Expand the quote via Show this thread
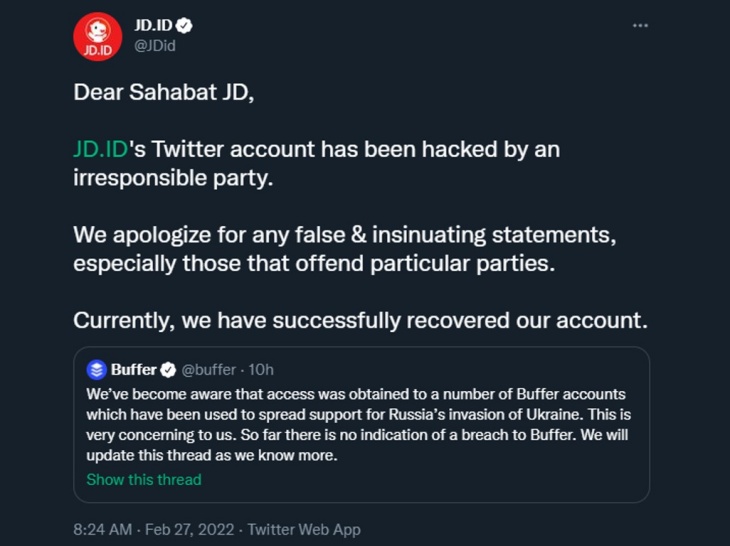730x546 pixels. point(143,479)
